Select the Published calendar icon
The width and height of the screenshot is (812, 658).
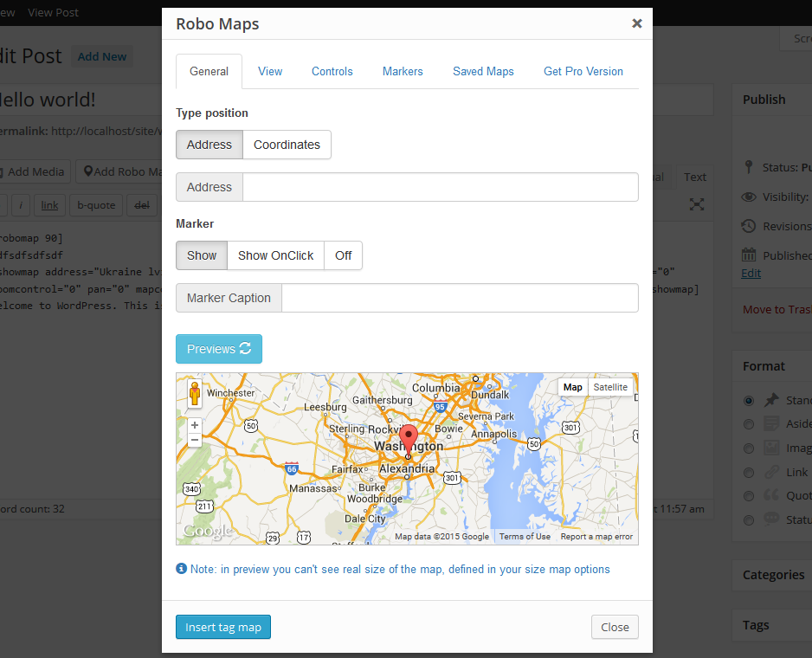click(x=748, y=255)
